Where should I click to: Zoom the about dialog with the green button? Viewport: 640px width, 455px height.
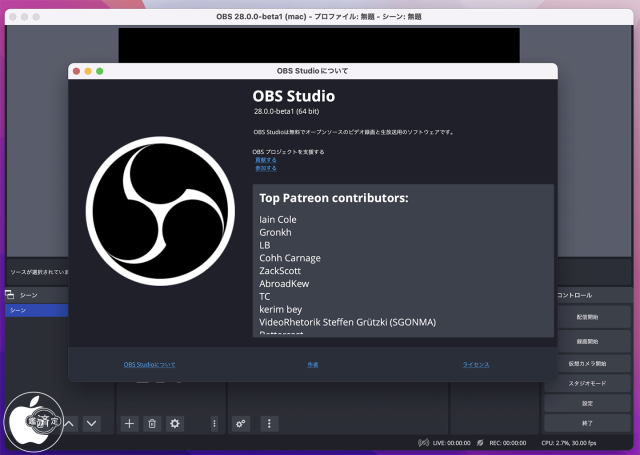click(x=100, y=71)
